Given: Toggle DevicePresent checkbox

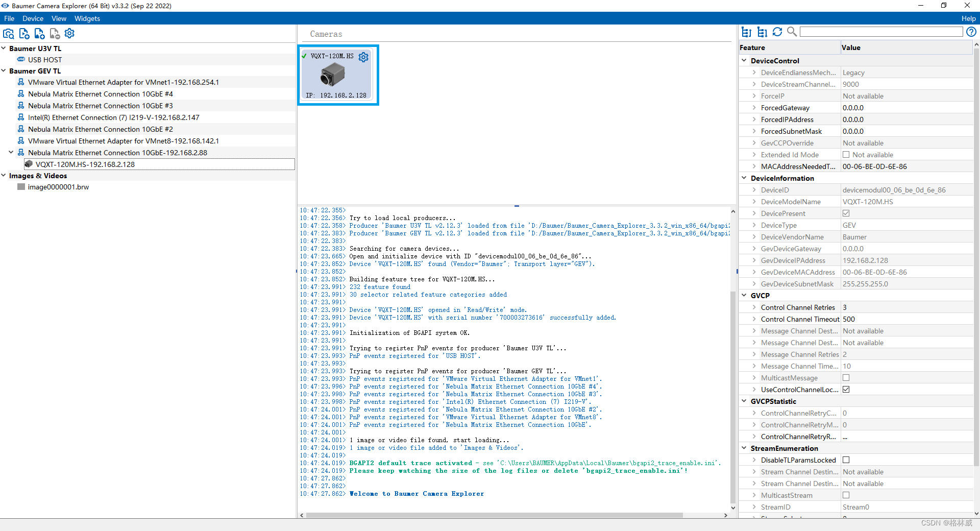Looking at the screenshot, I should (846, 213).
